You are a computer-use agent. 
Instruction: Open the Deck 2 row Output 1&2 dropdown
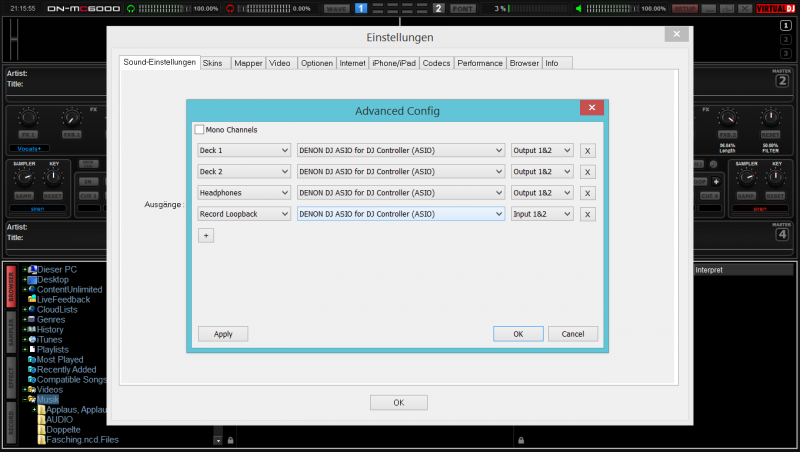542,172
